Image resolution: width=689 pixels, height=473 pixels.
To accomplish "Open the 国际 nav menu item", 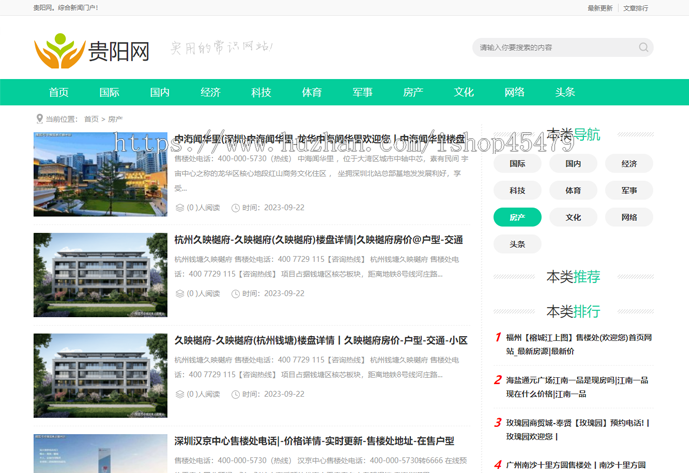I will tap(109, 92).
